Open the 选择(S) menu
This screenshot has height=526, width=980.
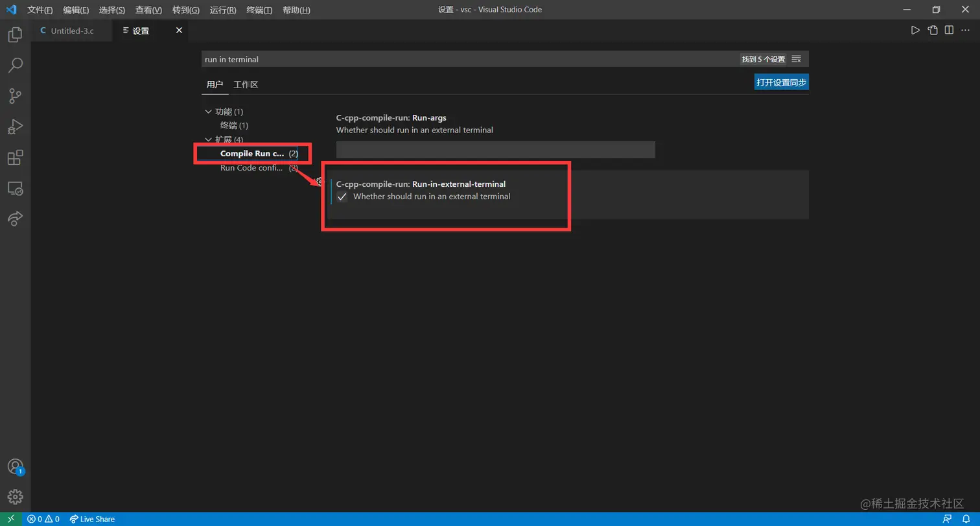click(x=112, y=10)
